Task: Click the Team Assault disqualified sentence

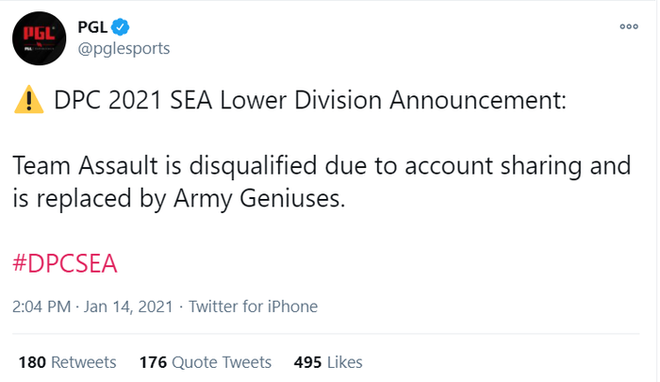Action: [x=322, y=182]
